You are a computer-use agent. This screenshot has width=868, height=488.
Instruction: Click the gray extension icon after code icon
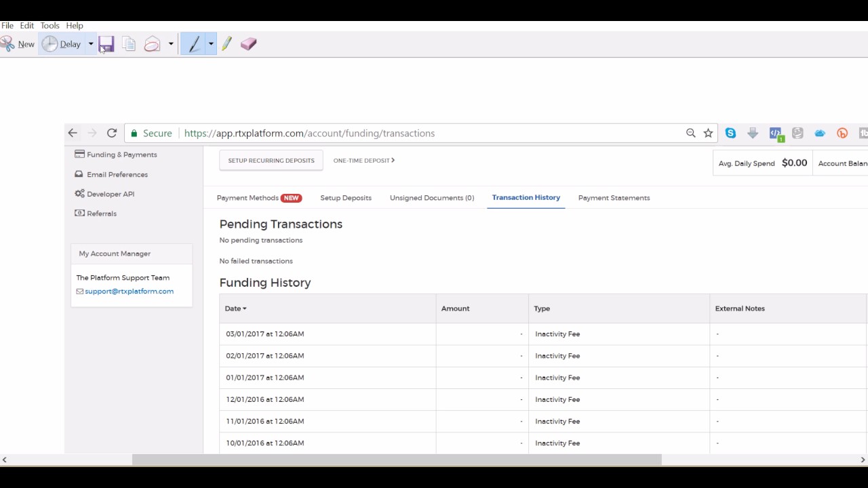797,134
